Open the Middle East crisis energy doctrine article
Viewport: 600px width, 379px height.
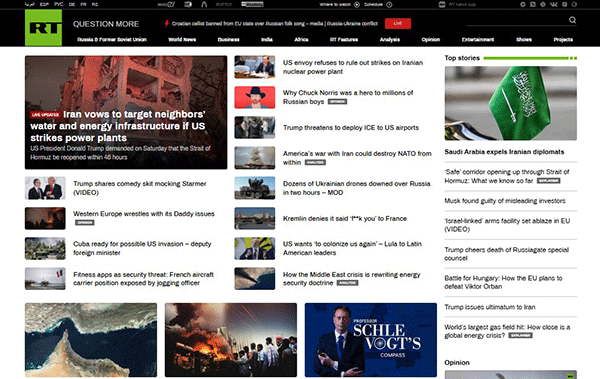click(x=351, y=279)
